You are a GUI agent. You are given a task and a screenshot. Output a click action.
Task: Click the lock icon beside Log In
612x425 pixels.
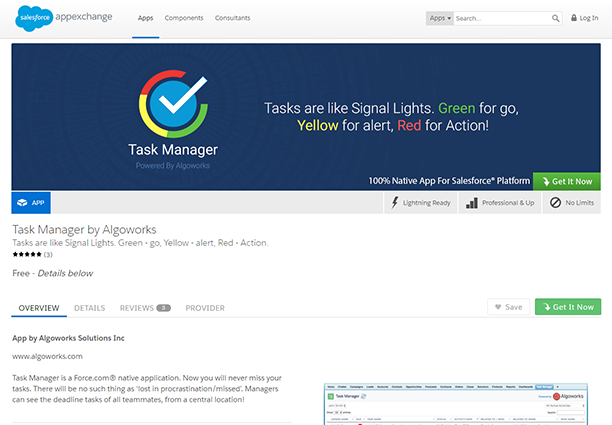[x=574, y=18]
